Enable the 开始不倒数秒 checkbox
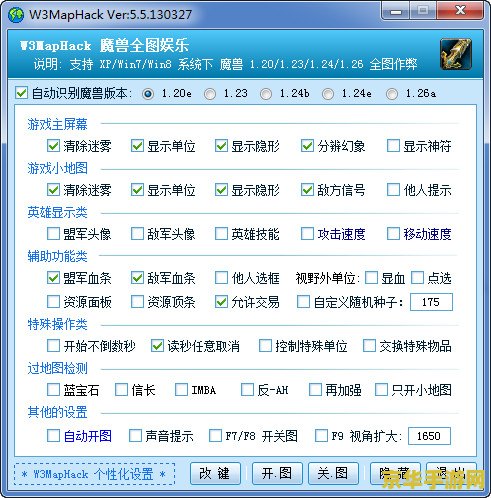The image size is (491, 498). pyautogui.click(x=53, y=346)
